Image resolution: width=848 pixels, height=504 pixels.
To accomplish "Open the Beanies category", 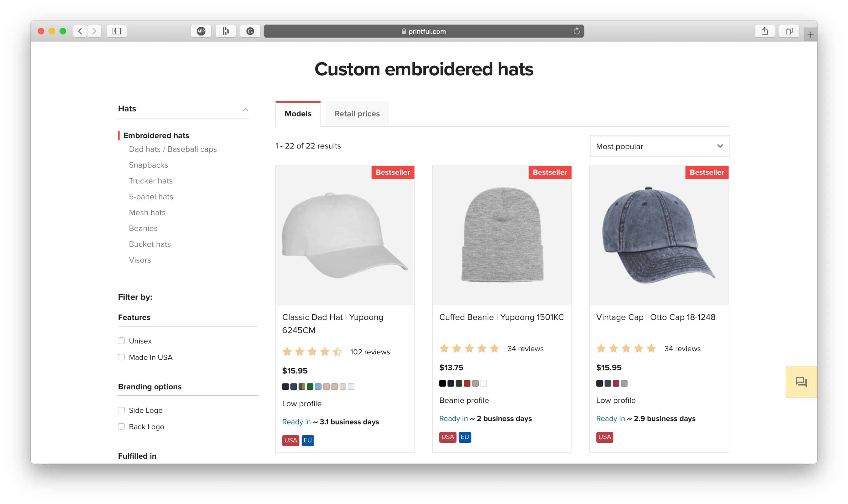I will pyautogui.click(x=143, y=228).
